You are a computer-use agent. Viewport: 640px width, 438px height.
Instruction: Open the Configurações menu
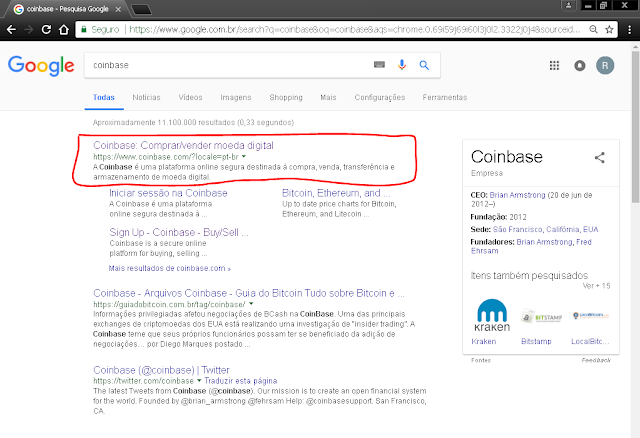(380, 97)
